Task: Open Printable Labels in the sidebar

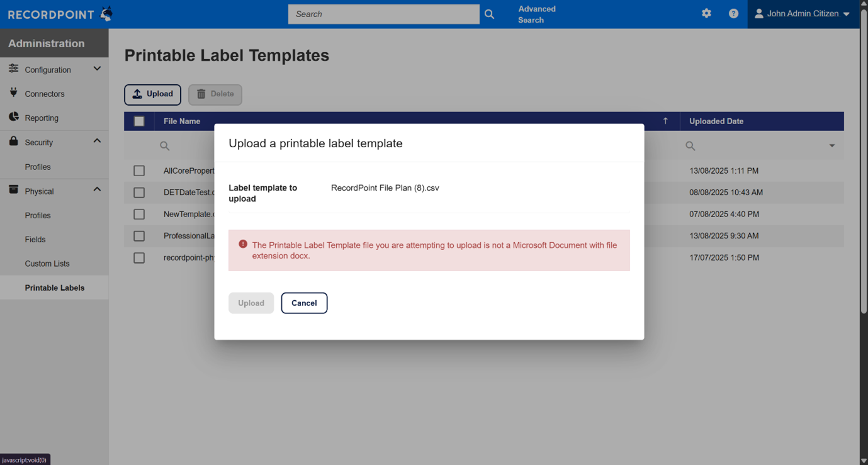Action: click(55, 288)
